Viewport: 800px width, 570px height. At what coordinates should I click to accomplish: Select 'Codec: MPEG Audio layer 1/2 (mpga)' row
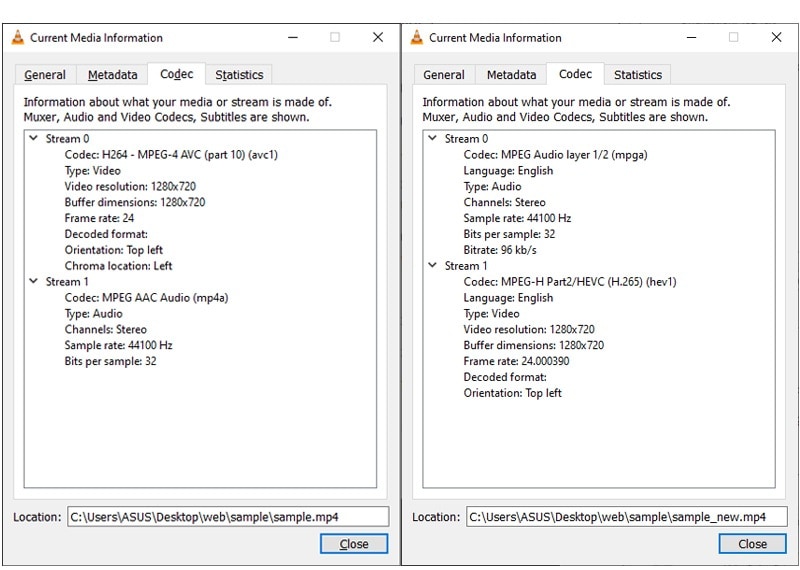(555, 155)
